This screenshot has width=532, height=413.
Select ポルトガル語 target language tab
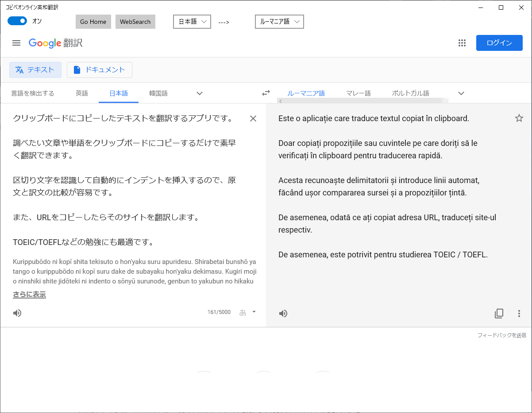411,93
